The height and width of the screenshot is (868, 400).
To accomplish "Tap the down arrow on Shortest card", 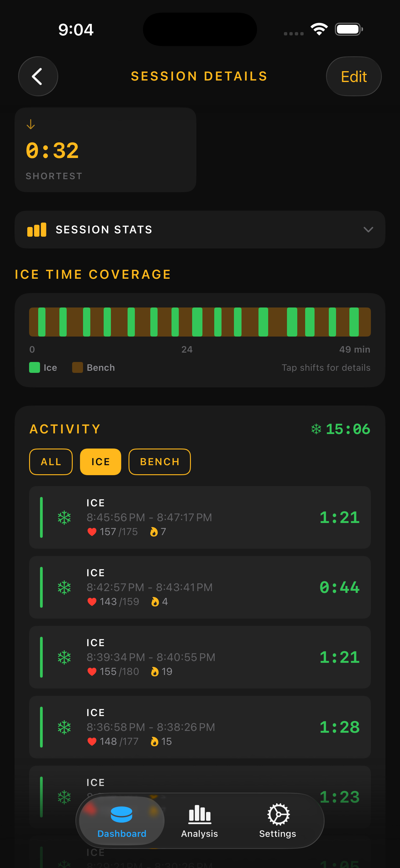I will pos(31,124).
